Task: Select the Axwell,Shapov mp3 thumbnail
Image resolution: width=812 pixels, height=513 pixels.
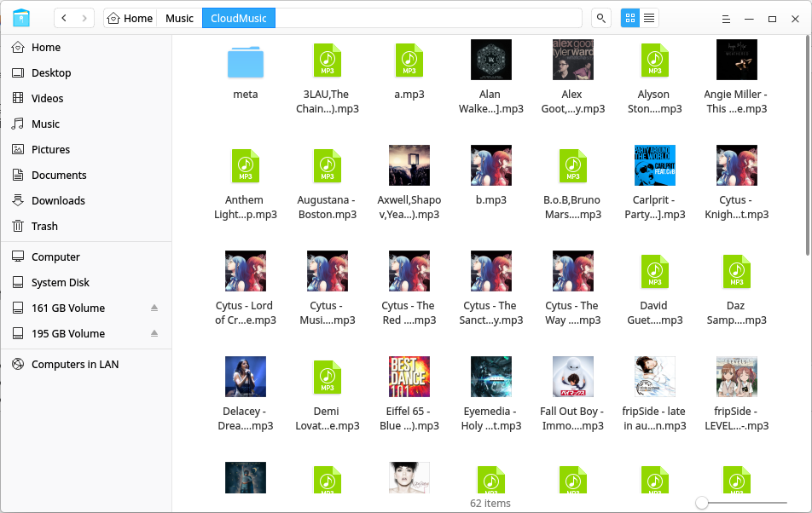Action: 409,165
